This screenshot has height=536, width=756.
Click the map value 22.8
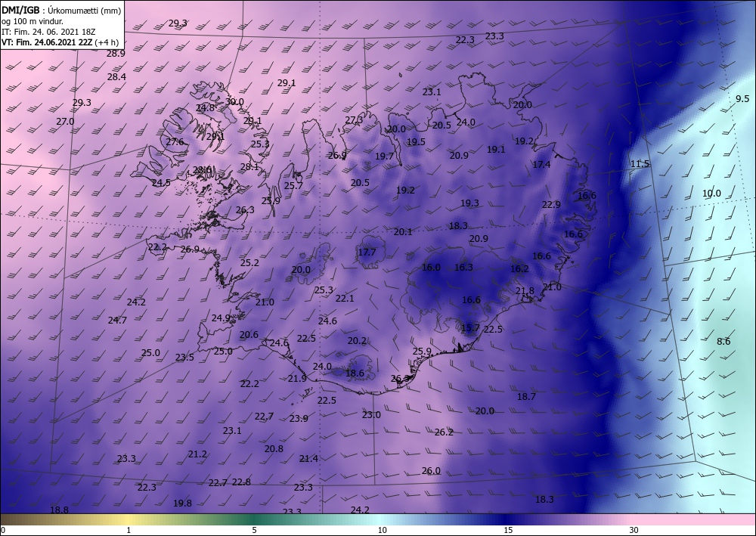pyautogui.click(x=242, y=482)
